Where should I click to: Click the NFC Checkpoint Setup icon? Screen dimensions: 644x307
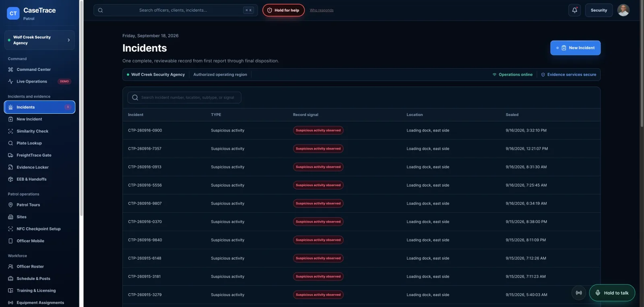pyautogui.click(x=10, y=229)
